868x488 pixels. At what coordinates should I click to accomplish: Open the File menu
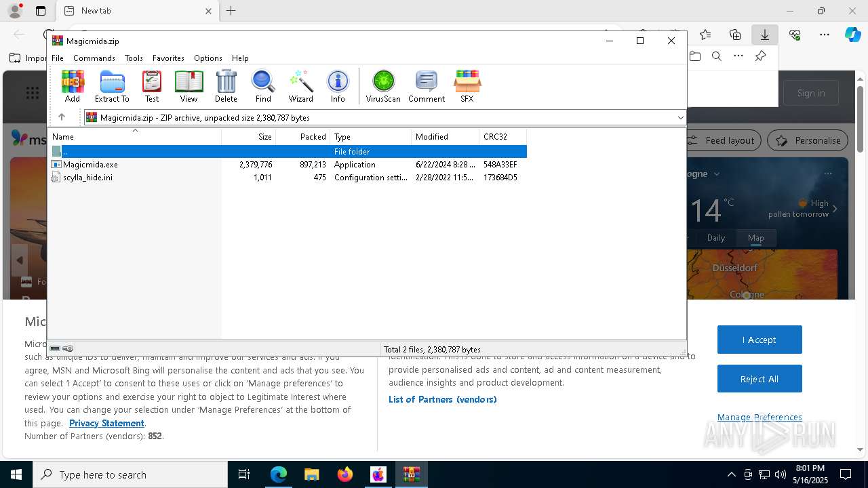58,58
